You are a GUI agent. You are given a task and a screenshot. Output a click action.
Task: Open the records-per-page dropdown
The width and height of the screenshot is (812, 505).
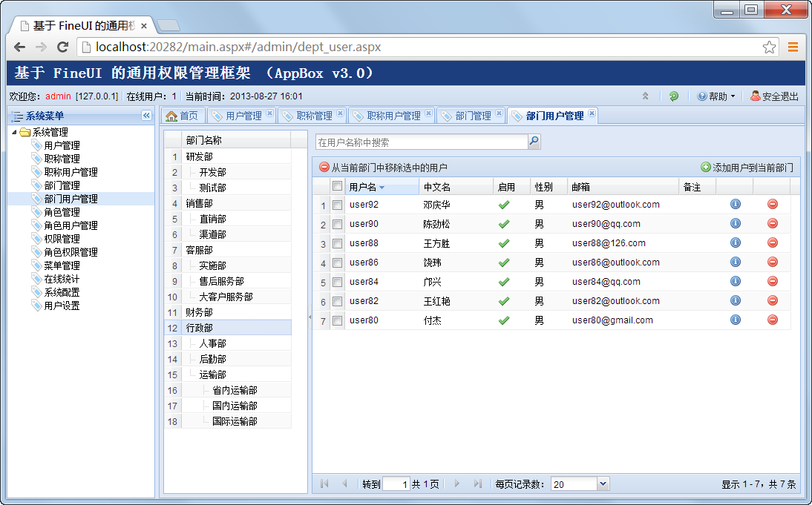[x=603, y=484]
